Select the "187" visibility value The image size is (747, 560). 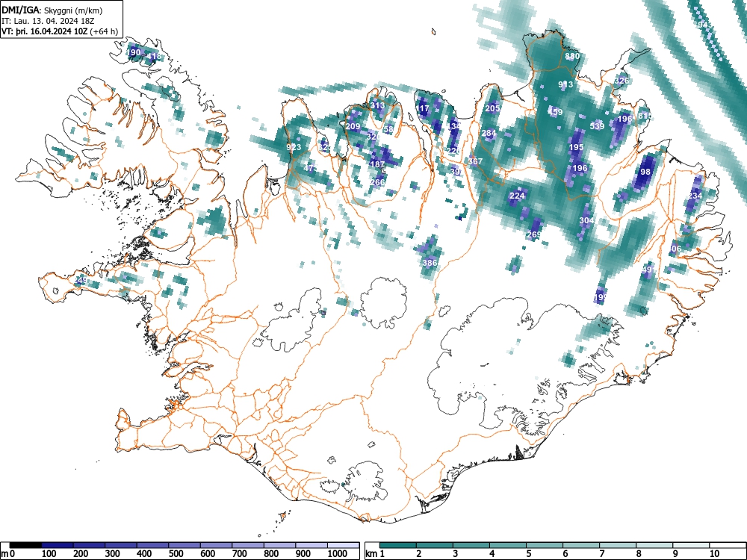click(377, 164)
